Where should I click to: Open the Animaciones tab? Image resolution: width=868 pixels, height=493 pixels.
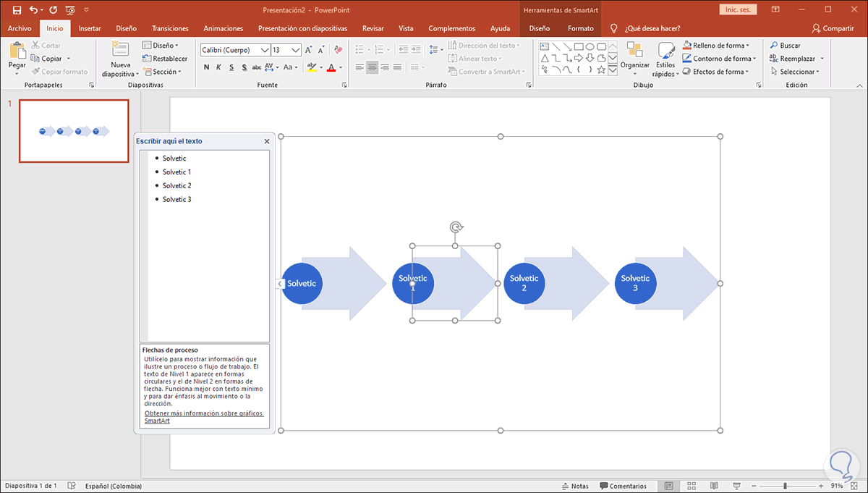click(x=224, y=28)
